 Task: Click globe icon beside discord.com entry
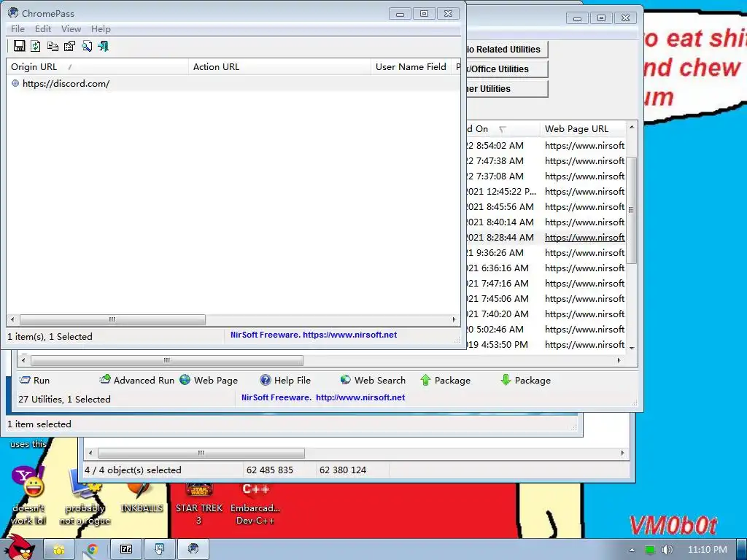click(x=15, y=83)
